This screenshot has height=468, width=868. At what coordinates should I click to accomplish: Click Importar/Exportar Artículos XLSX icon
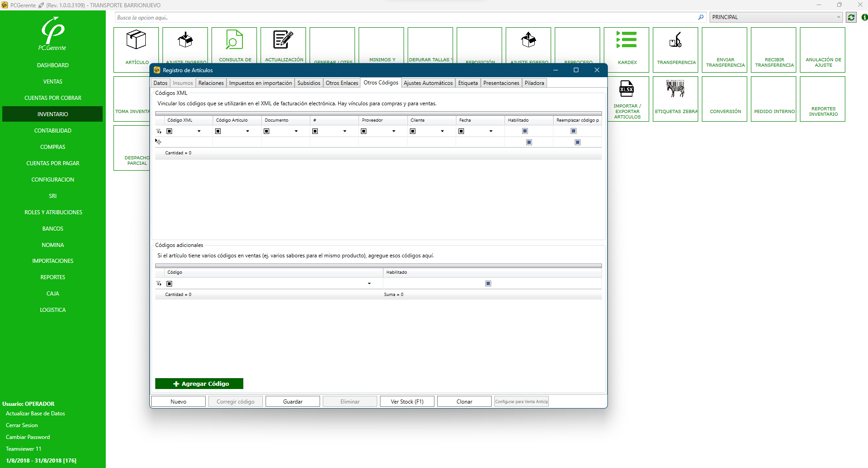[626, 89]
